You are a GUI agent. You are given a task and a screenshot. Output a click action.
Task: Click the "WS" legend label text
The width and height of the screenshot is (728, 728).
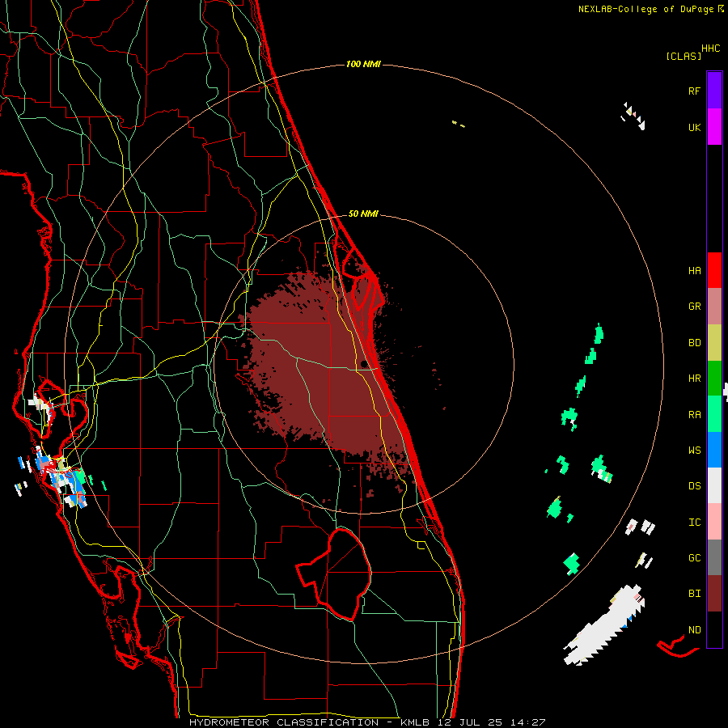coord(694,451)
